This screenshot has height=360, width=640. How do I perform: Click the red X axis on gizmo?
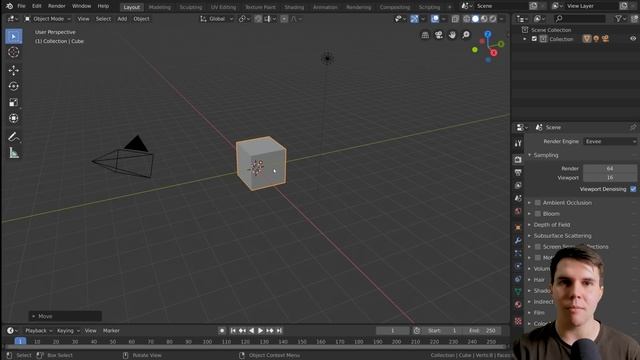494,53
